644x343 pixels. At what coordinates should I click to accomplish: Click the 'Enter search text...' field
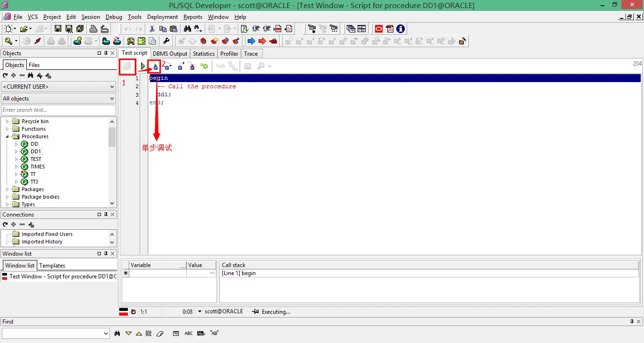pos(59,110)
